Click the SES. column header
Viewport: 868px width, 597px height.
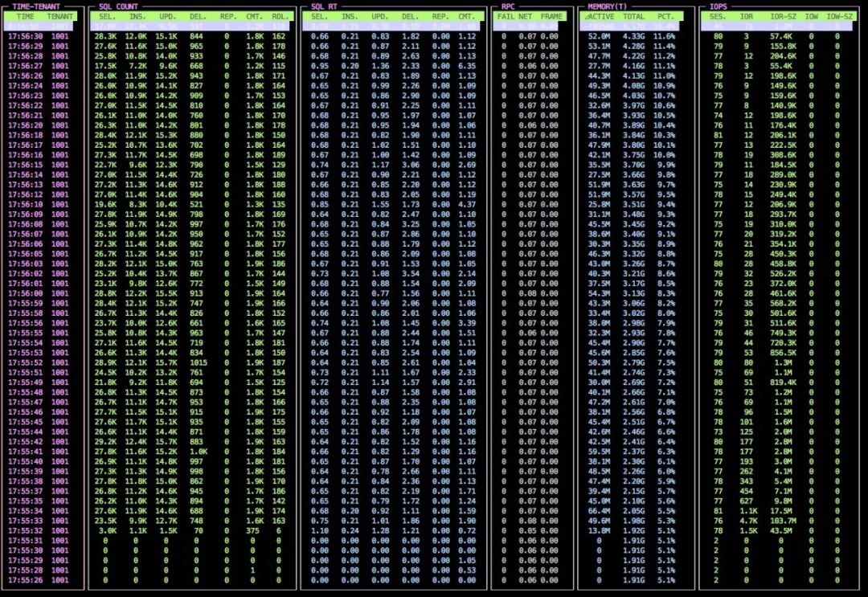(718, 17)
